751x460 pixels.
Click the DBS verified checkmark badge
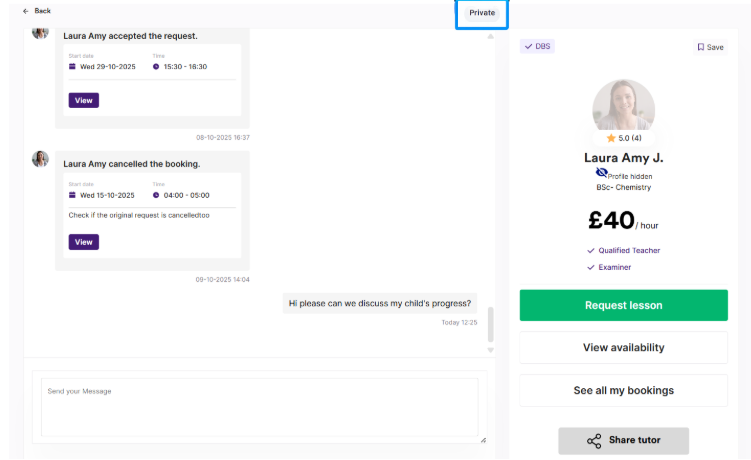pyautogui.click(x=537, y=46)
